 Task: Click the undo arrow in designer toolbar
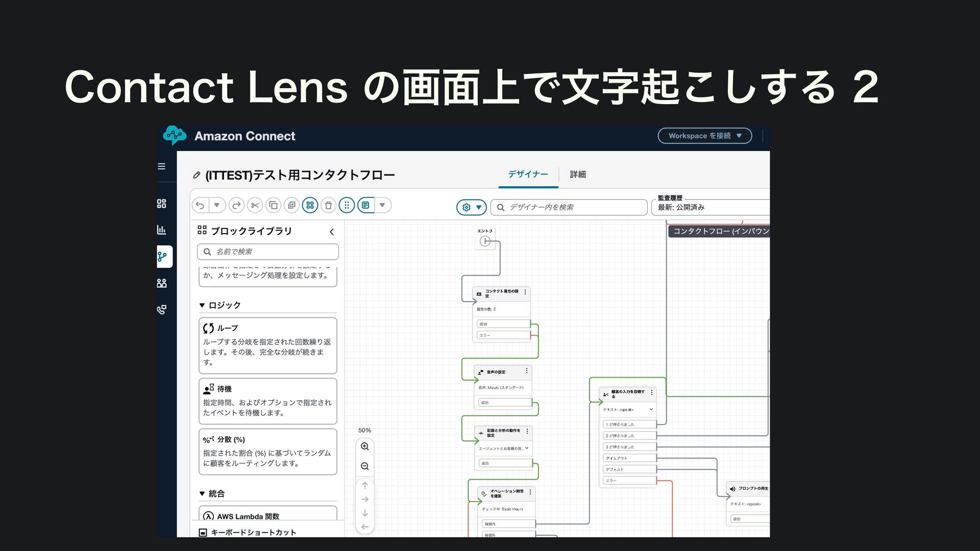(x=200, y=205)
